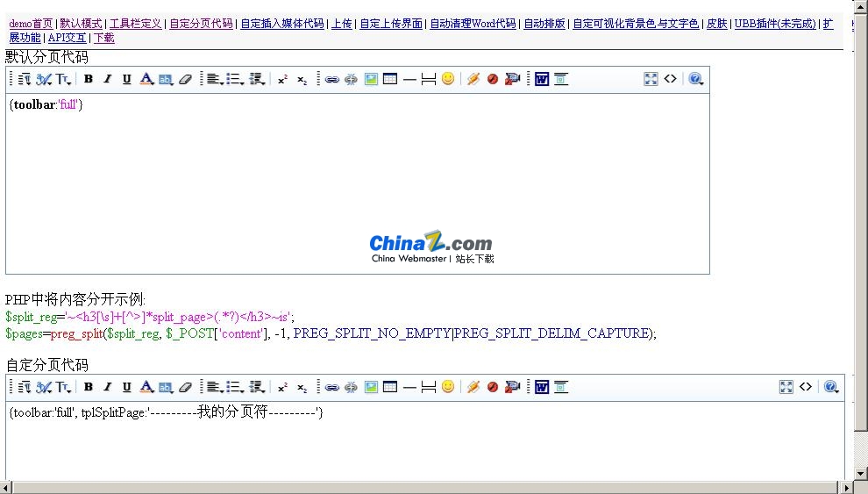The image size is (868, 494).
Task: Click video camera icon in custom pagination editor
Action: pyautogui.click(x=513, y=387)
